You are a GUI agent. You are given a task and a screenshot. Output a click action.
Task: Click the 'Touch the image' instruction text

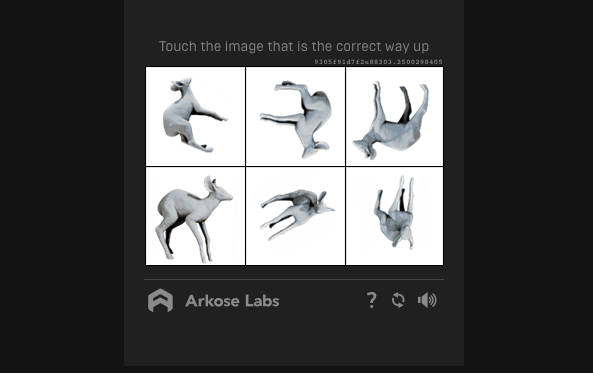(x=293, y=47)
